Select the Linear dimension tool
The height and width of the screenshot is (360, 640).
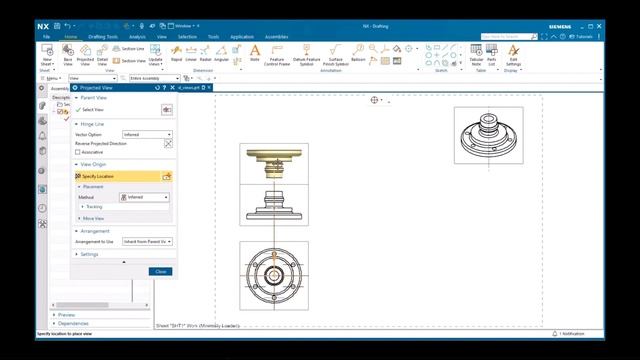191,53
